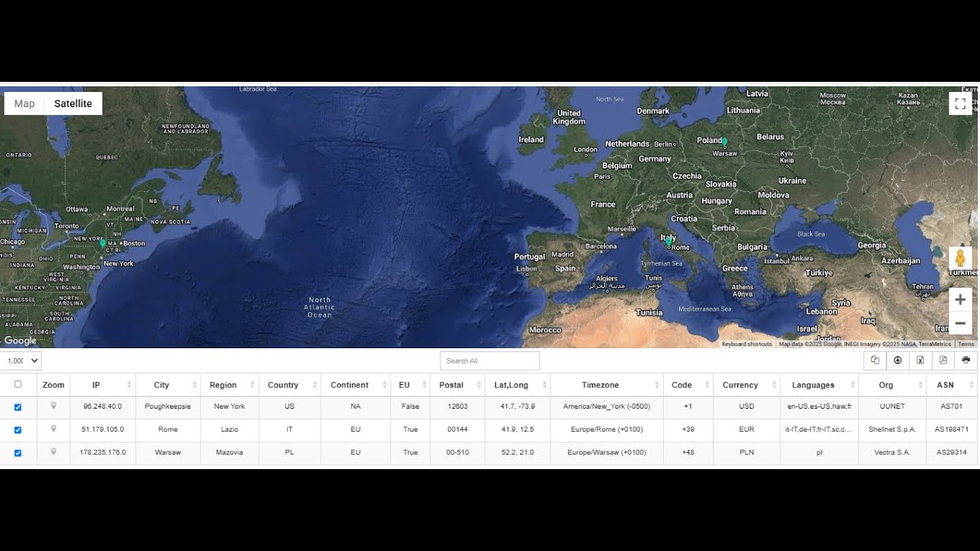The width and height of the screenshot is (980, 551).
Task: Switch map to Map view tab
Action: pyautogui.click(x=24, y=103)
